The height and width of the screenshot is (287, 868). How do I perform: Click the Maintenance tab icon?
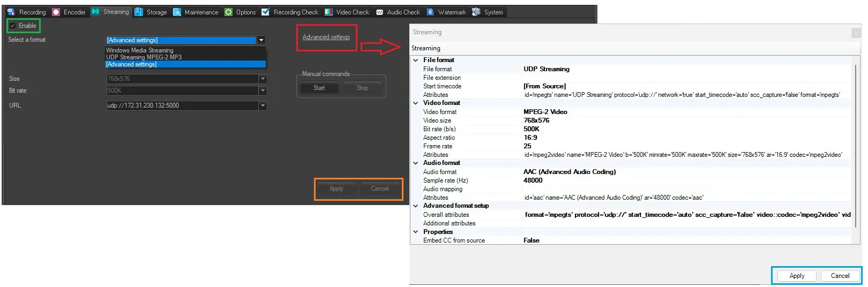tap(177, 12)
